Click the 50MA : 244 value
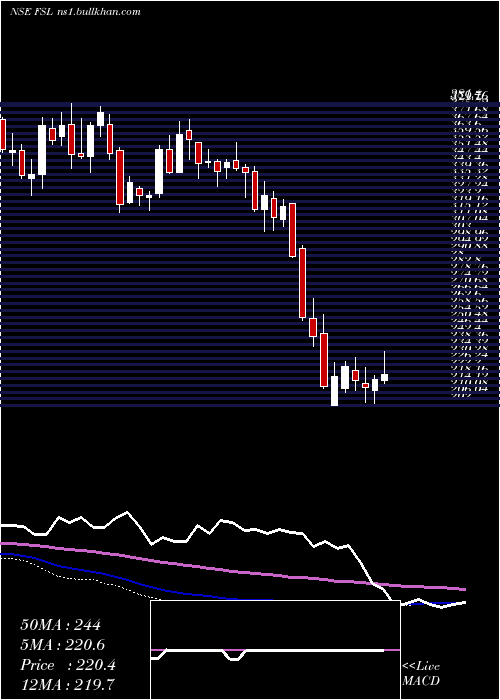The height and width of the screenshot is (700, 500). coord(61,625)
